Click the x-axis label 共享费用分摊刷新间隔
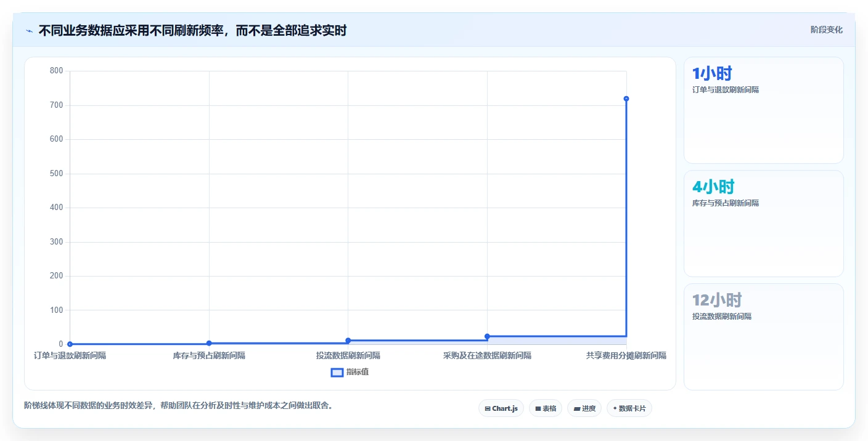The image size is (868, 441). pos(626,355)
